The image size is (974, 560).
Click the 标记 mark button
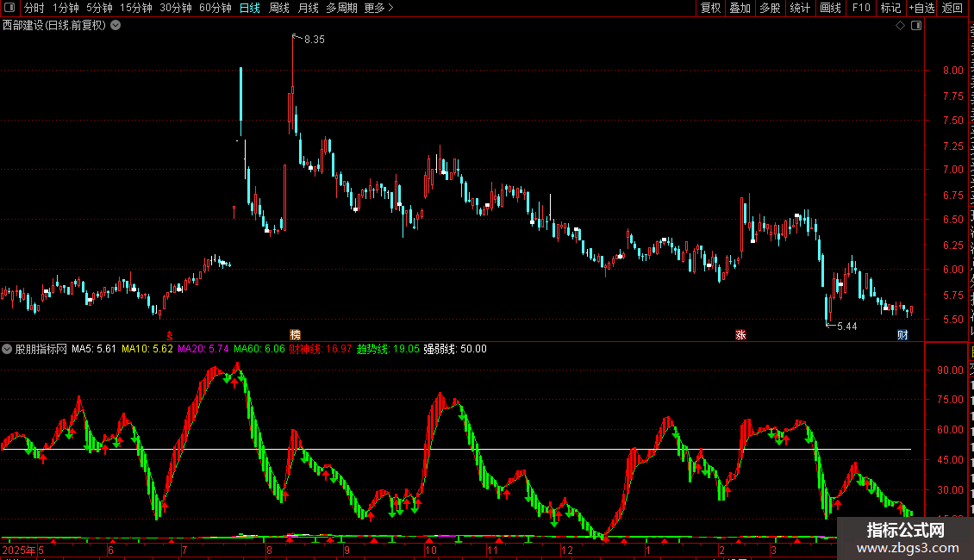pos(890,8)
